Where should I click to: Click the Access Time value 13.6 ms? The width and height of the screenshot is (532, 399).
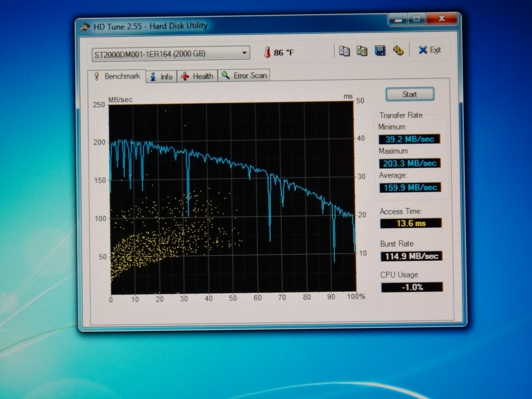(411, 223)
